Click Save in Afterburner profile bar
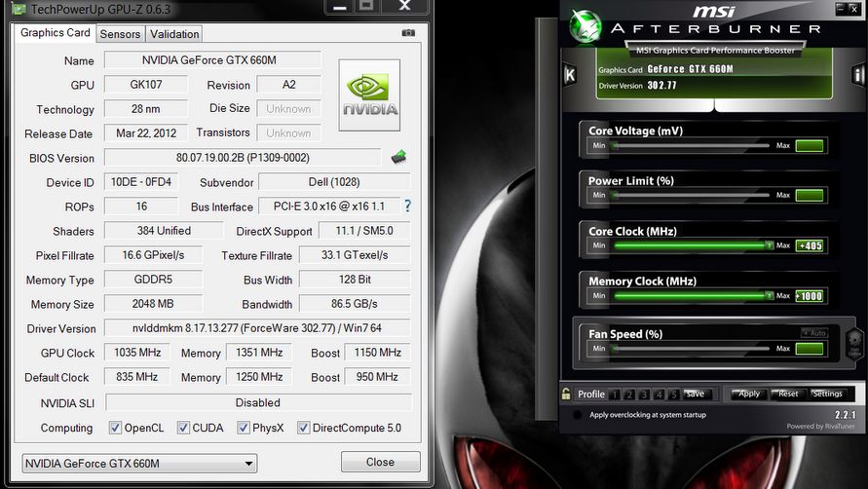The height and width of the screenshot is (489, 868). 696,394
